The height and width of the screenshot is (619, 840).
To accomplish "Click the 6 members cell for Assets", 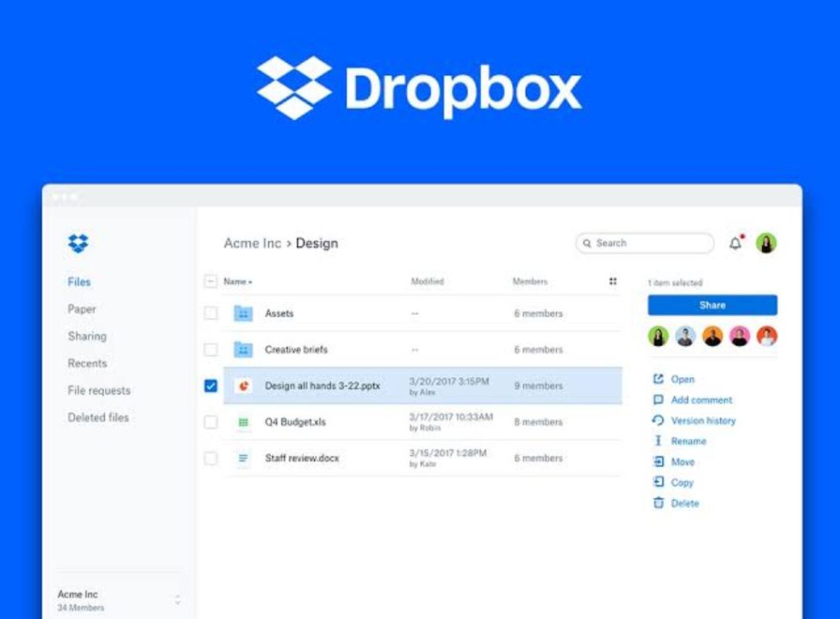I will 538,313.
